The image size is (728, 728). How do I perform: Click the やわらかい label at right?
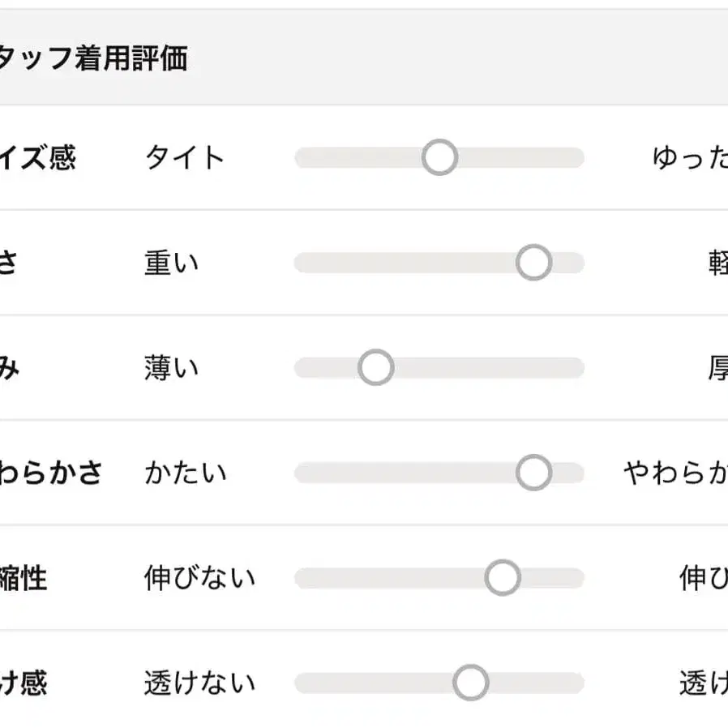pos(675,473)
